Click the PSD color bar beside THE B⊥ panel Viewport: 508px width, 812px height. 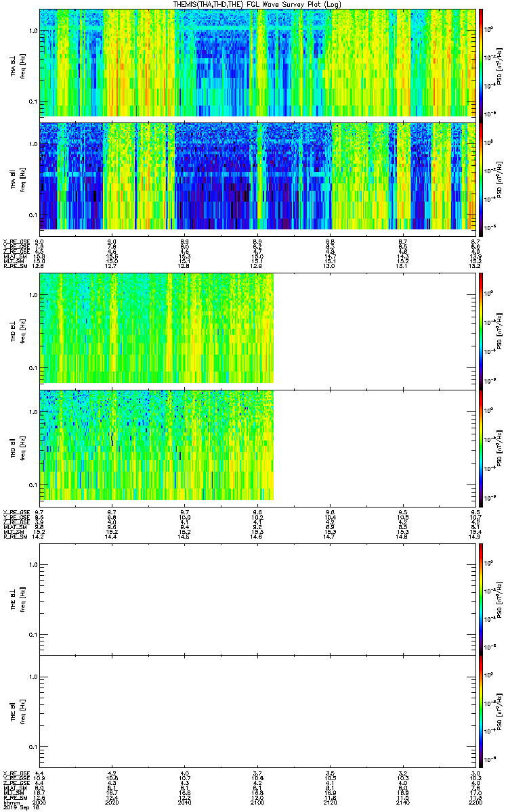click(x=481, y=599)
